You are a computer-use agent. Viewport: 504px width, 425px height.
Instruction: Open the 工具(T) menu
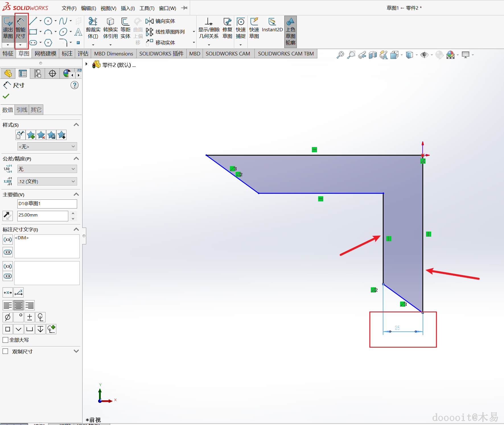pos(147,8)
